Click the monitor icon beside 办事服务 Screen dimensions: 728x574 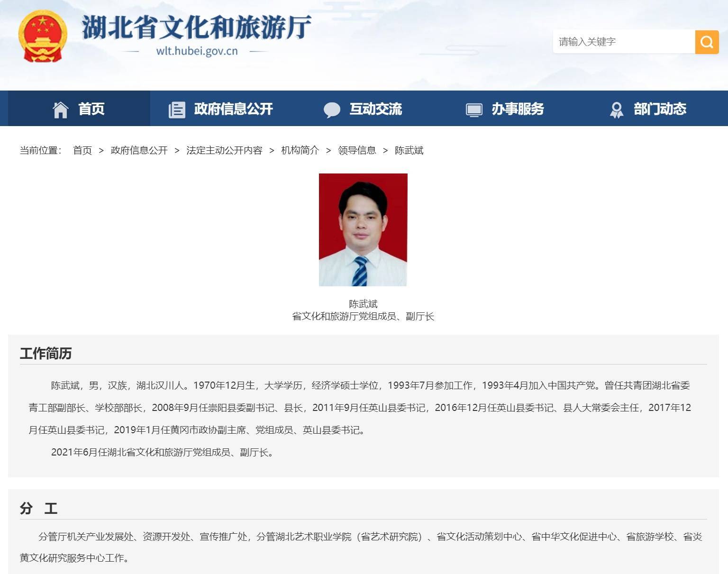(x=474, y=110)
